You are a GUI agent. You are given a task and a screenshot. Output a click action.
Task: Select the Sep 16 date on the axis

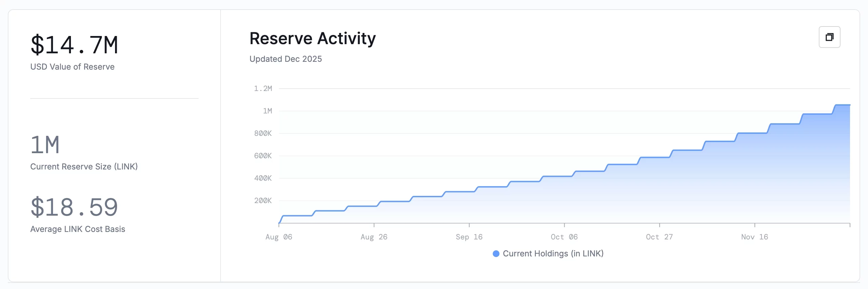469,237
